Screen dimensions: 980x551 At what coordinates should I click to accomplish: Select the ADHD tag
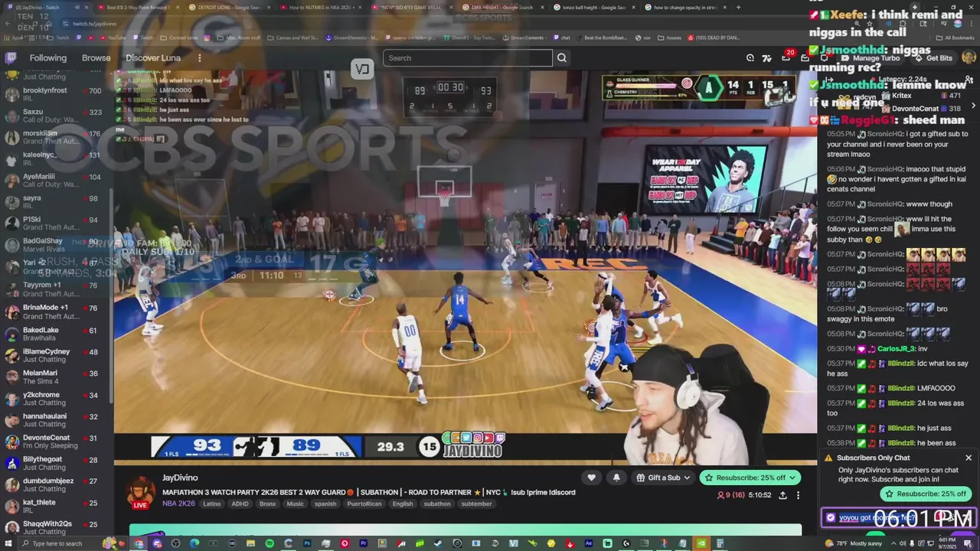[240, 504]
